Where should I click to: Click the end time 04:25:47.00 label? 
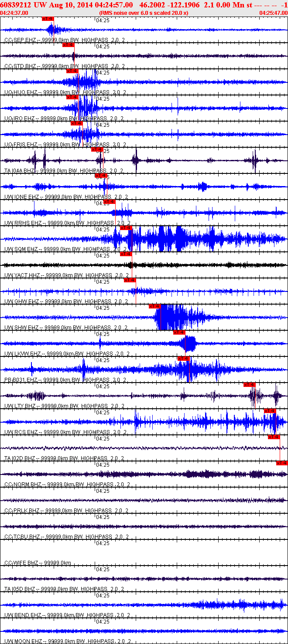273,13
